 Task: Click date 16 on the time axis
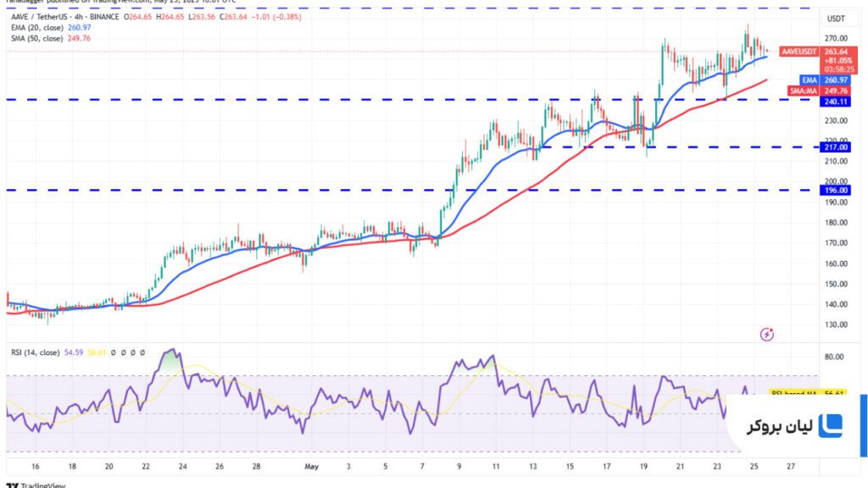point(36,467)
